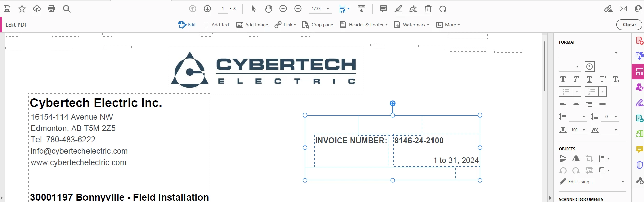Crop the selected object
The image size is (644, 202).
pos(589,159)
